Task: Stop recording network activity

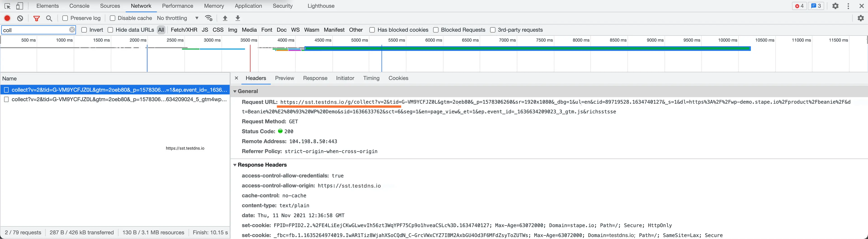Action: [x=7, y=18]
